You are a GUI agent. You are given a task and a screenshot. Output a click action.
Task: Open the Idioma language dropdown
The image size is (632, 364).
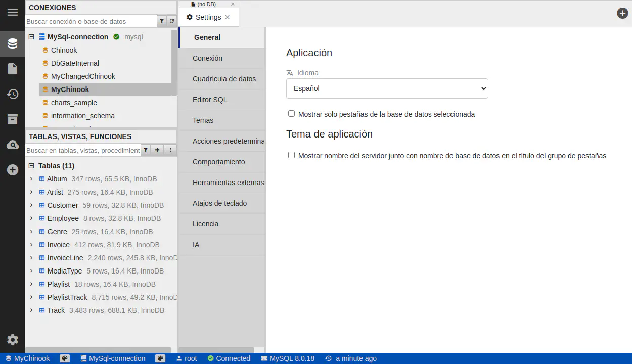387,88
